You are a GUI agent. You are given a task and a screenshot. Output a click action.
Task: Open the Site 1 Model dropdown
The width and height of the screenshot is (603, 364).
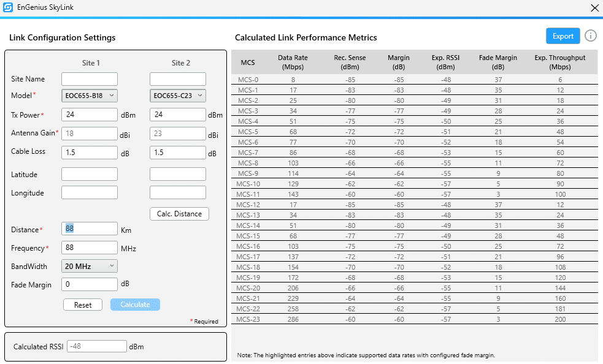click(89, 96)
